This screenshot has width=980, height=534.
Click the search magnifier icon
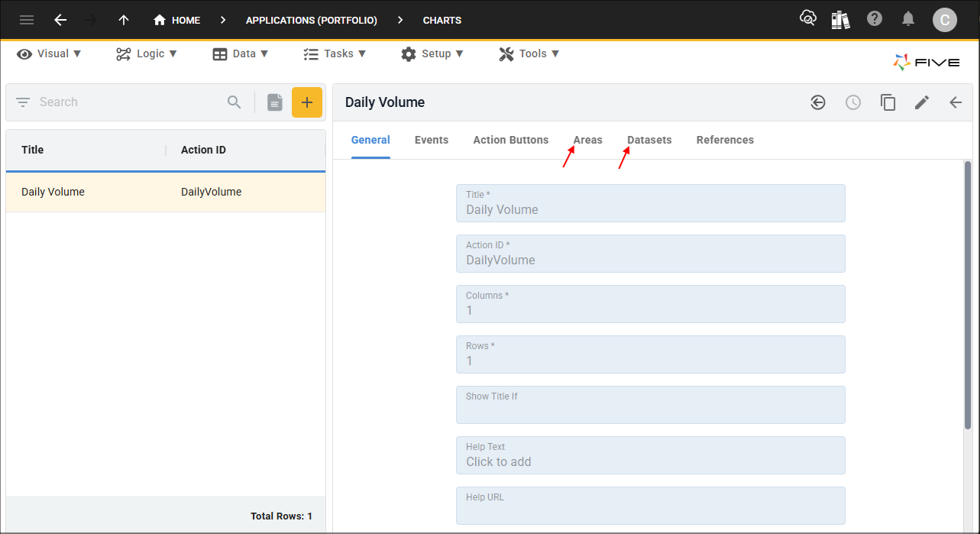coord(234,102)
